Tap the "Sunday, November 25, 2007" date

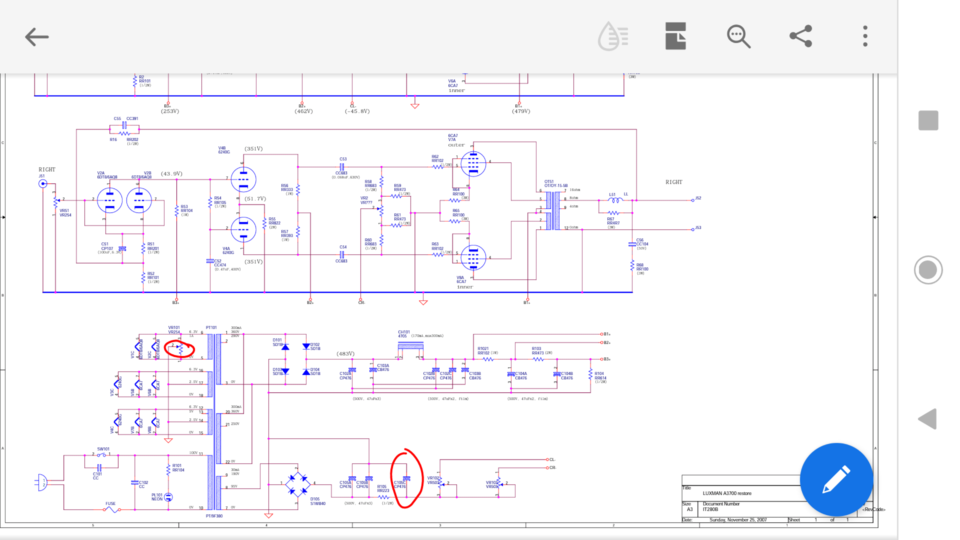738,520
